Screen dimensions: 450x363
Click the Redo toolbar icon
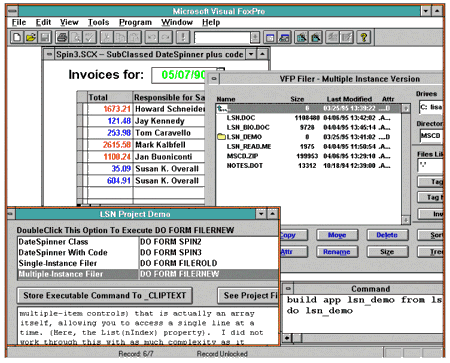coord(166,37)
